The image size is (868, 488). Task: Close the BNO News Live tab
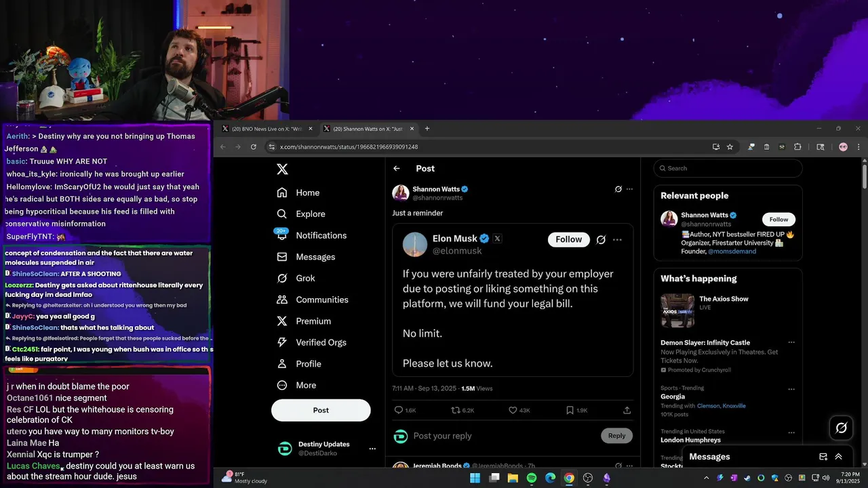tap(311, 129)
